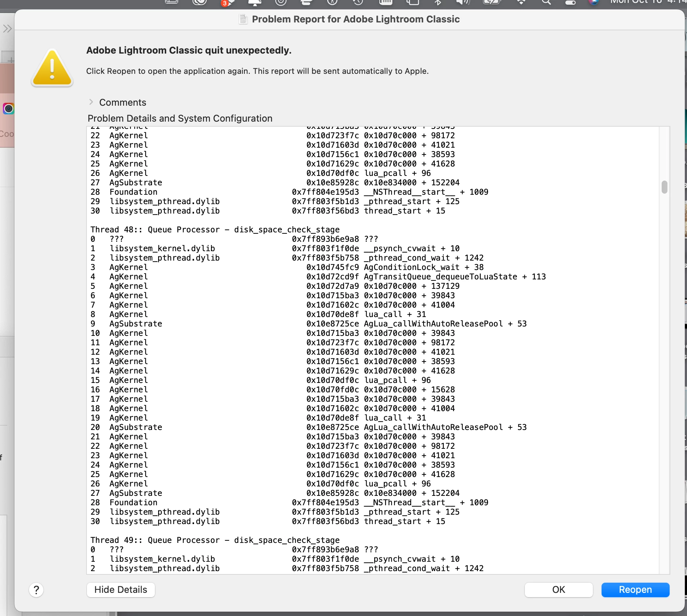Image resolution: width=687 pixels, height=616 pixels.
Task: Click the Siri icon in the menu bar
Action: point(594,2)
